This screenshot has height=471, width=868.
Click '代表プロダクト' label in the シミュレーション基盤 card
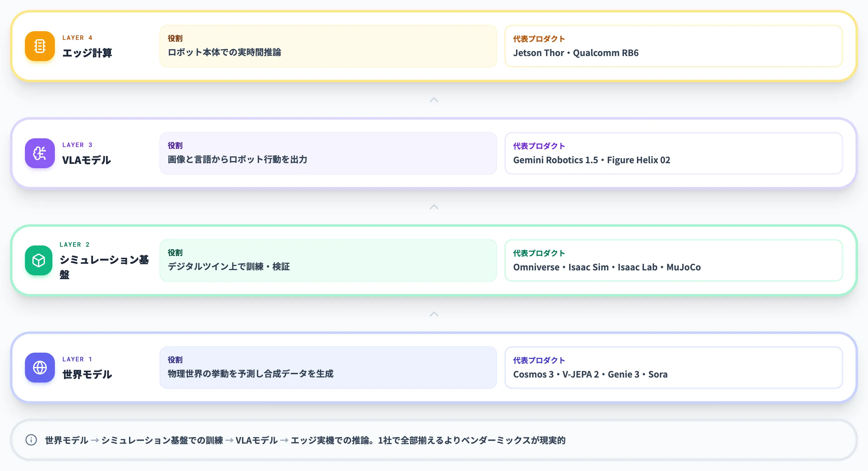click(539, 253)
